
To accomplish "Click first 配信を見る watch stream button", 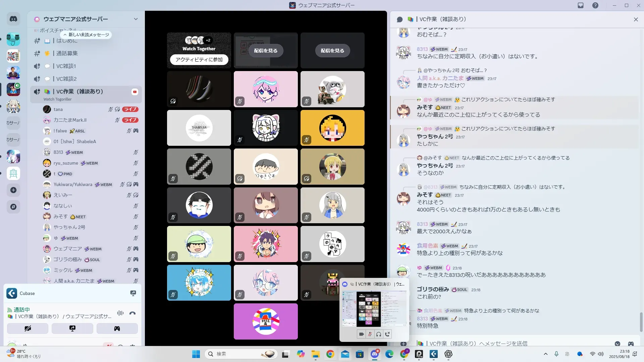I will coord(266,51).
